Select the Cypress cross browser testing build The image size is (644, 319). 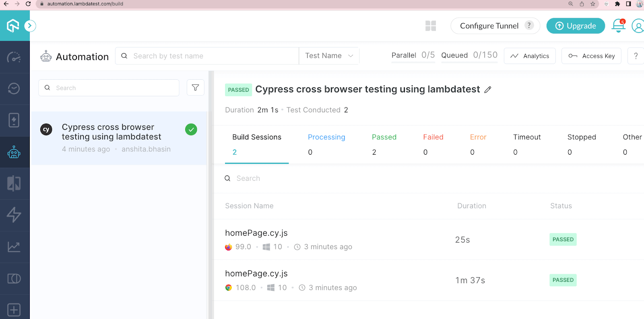coord(119,138)
